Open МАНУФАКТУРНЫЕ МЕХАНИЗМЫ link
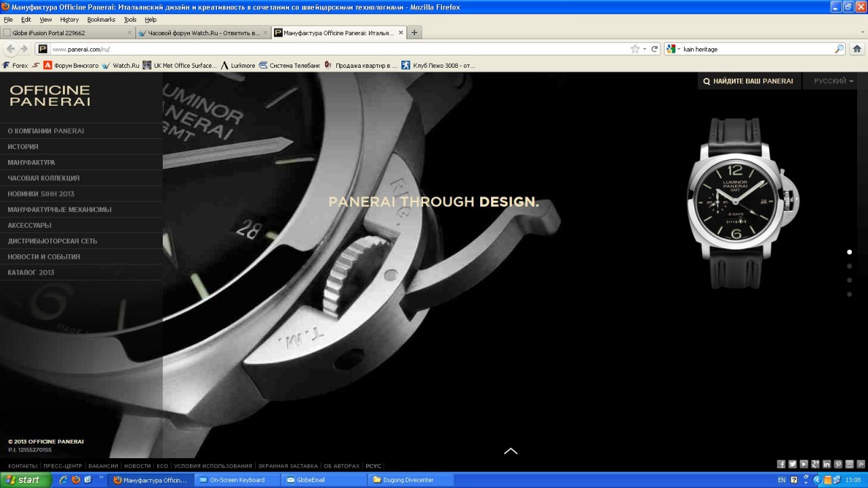Viewport: 868px width, 488px height. (x=60, y=209)
